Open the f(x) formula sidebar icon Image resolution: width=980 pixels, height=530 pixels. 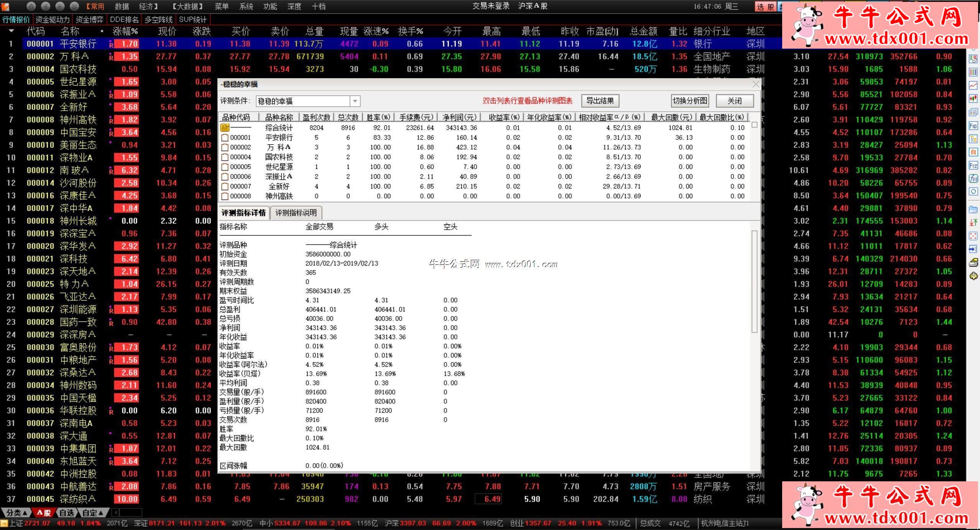tap(973, 179)
